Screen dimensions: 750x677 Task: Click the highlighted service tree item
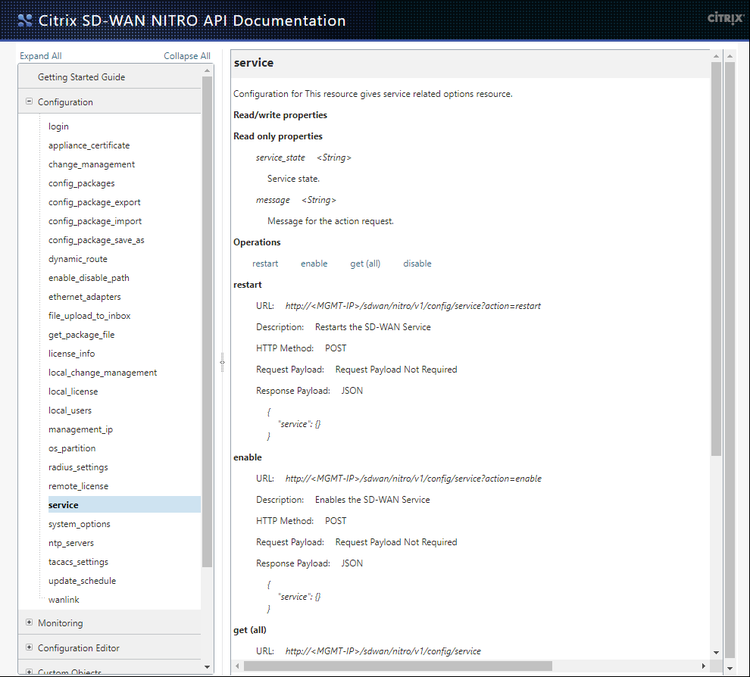(x=124, y=505)
